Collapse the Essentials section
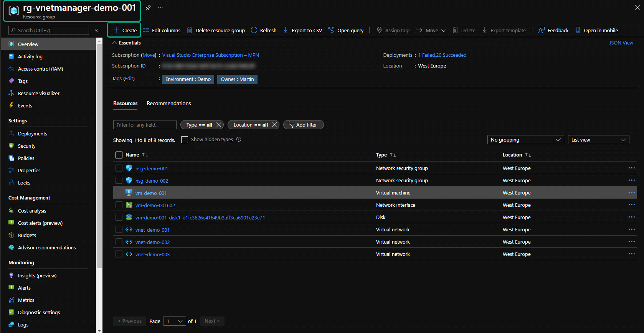This screenshot has width=644, height=333. pyautogui.click(x=114, y=43)
